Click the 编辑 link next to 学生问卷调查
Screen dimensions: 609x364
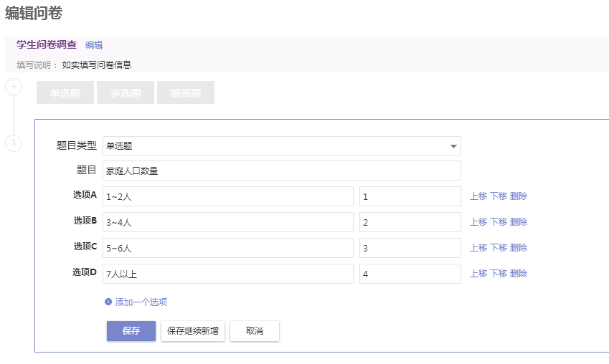[94, 45]
